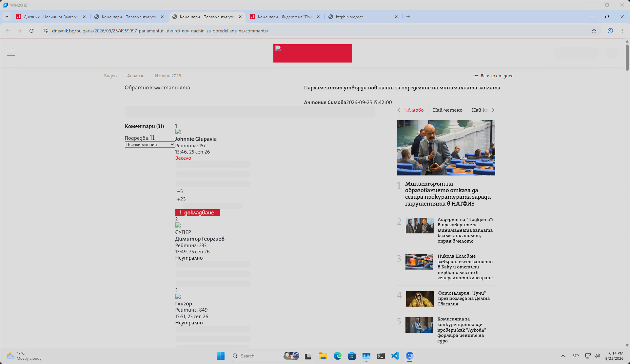Open the parliament photo thumbnail article

tap(446, 148)
